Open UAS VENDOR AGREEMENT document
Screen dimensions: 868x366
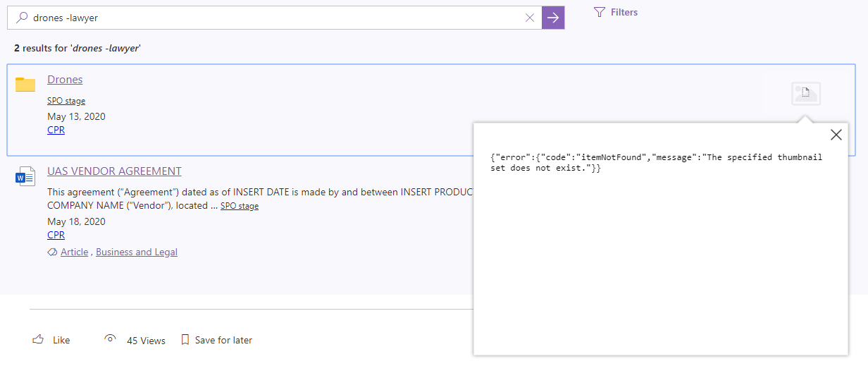114,171
